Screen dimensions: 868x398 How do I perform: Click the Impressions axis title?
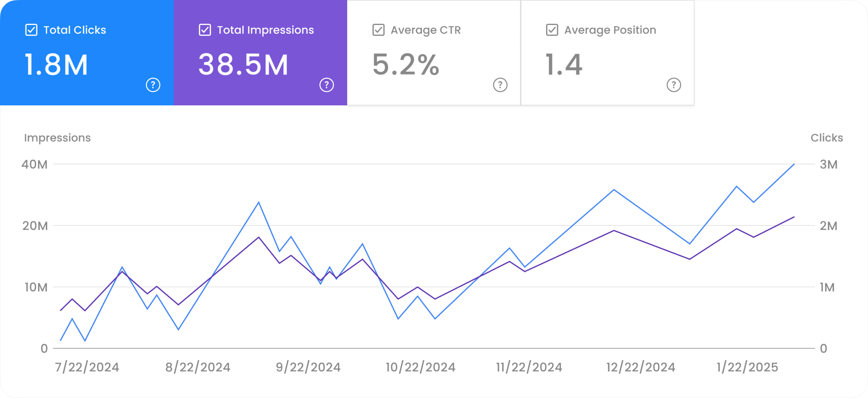point(57,138)
